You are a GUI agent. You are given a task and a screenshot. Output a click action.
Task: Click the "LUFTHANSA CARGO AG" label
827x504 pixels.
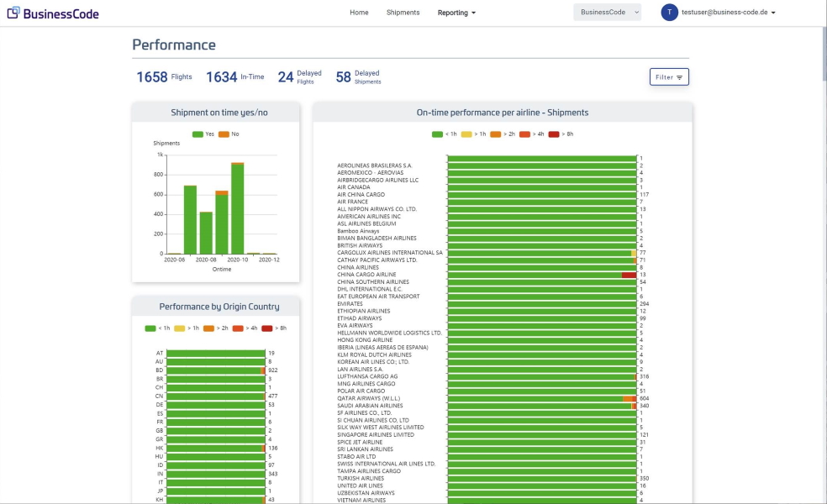tap(367, 376)
